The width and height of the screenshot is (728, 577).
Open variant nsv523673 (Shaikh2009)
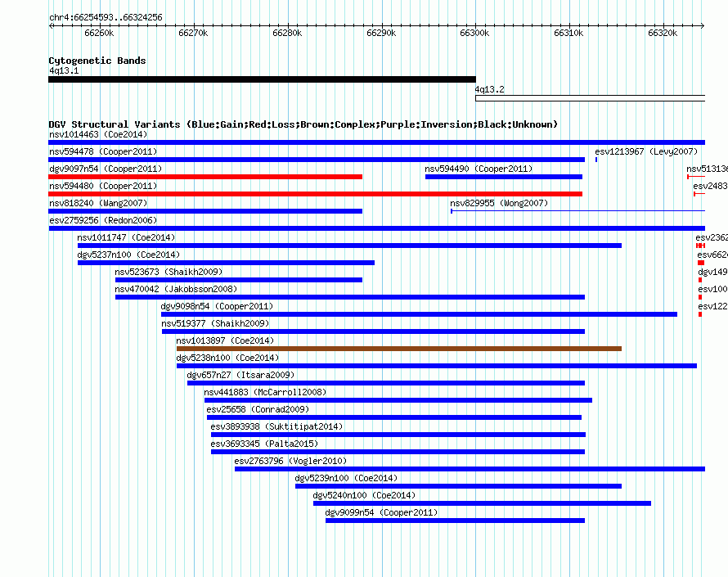169,272
